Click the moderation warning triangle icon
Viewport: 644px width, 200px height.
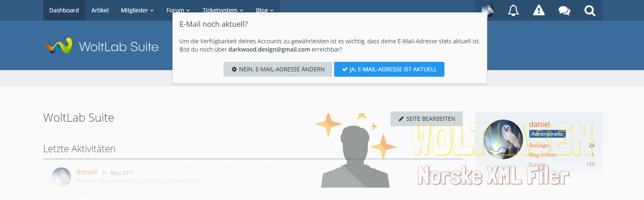pyautogui.click(x=539, y=10)
